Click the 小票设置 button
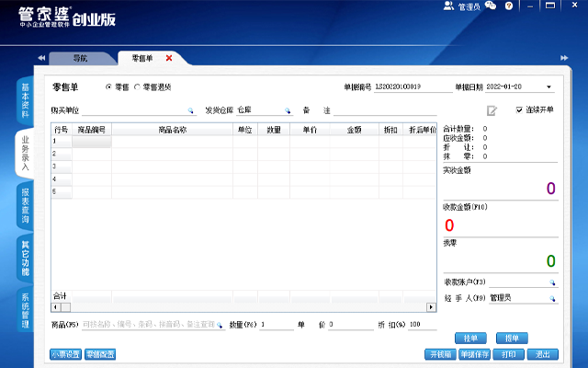588x368 pixels. 65,354
